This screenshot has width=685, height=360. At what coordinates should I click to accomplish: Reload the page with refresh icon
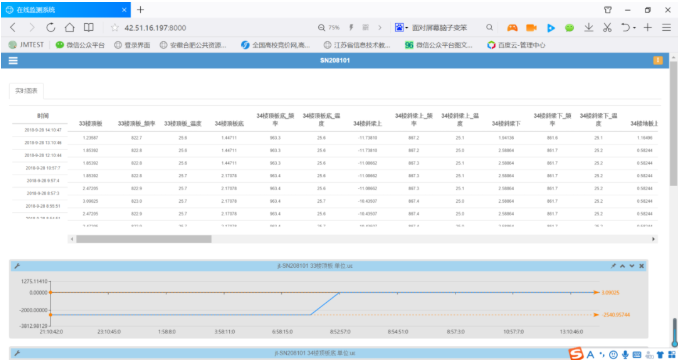51,28
